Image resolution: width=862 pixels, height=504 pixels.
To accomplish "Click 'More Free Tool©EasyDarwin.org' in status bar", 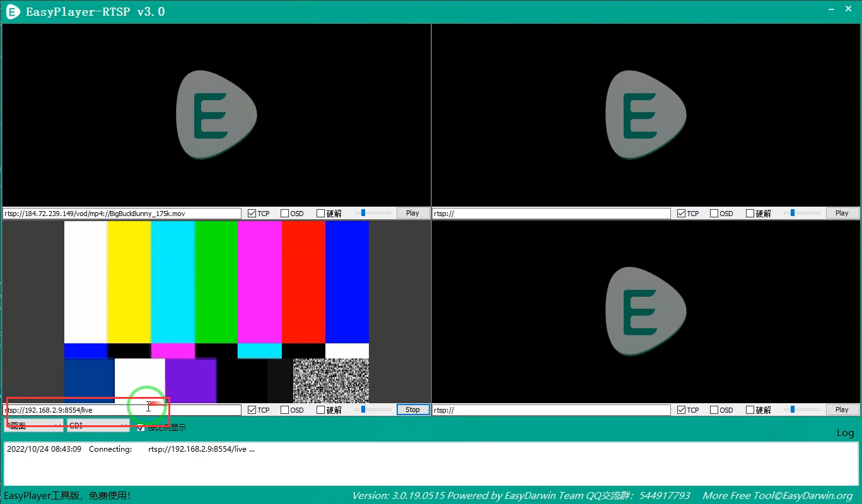I will pyautogui.click(x=778, y=496).
